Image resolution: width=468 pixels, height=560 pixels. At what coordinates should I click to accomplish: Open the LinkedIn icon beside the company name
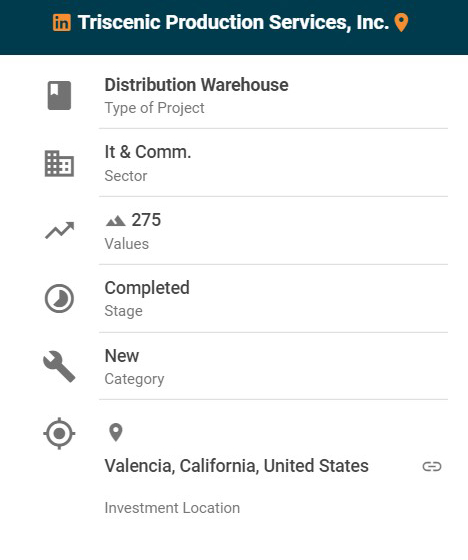pyautogui.click(x=62, y=23)
